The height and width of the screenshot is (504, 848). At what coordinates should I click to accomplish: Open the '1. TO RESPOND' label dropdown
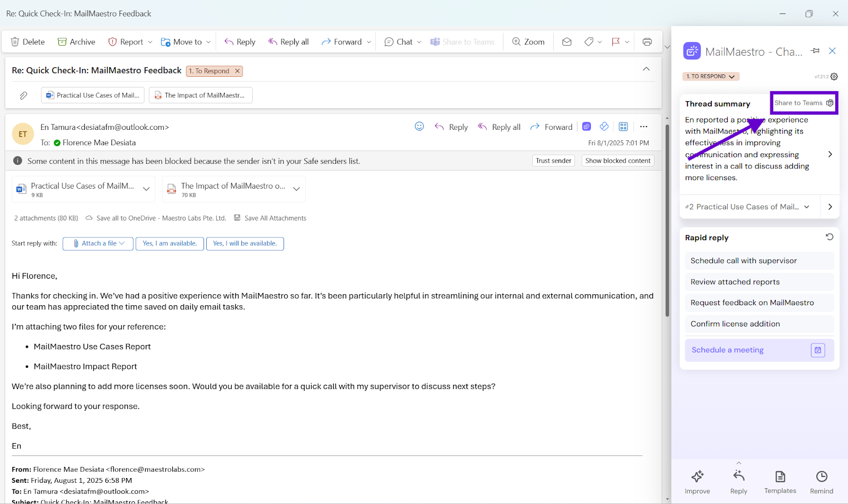pos(711,76)
